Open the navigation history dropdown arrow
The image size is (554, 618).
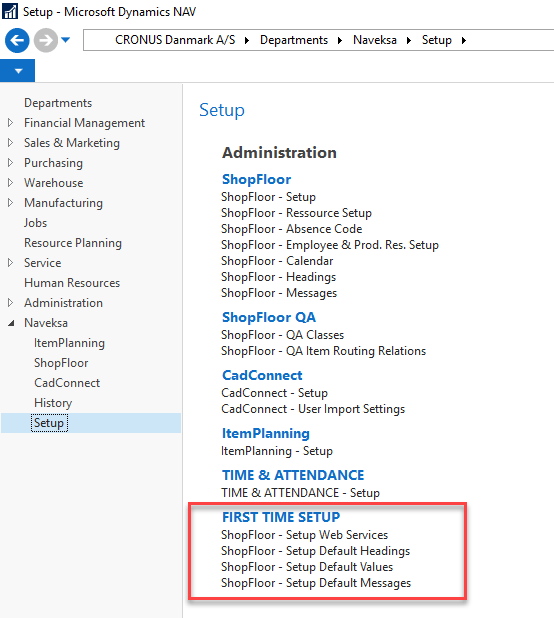[x=66, y=40]
